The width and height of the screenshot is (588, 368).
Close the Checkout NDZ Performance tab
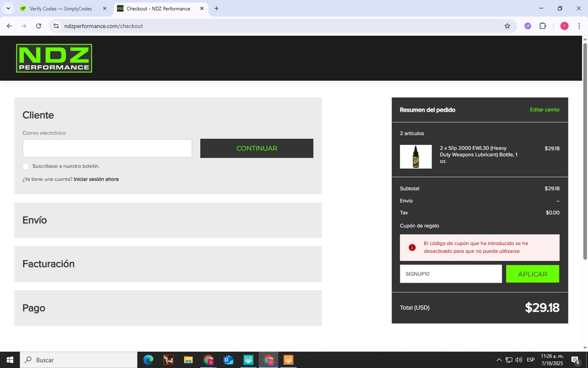(x=202, y=8)
